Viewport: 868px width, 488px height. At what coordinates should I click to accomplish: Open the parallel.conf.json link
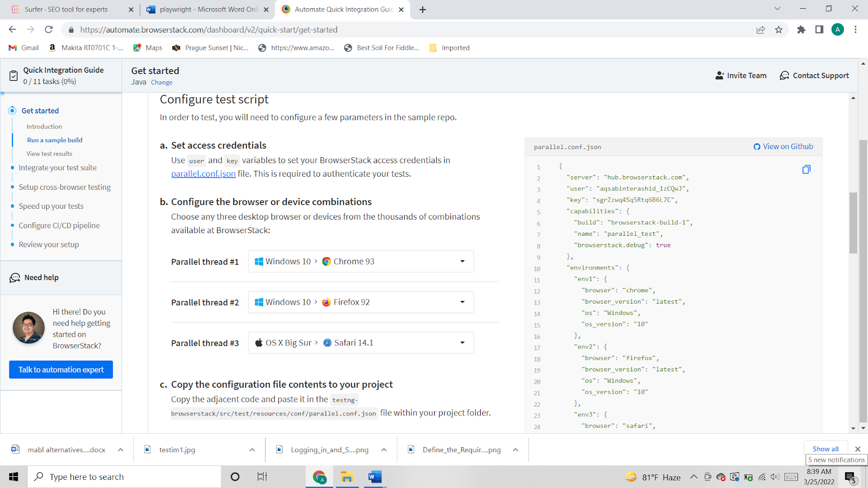coord(203,174)
